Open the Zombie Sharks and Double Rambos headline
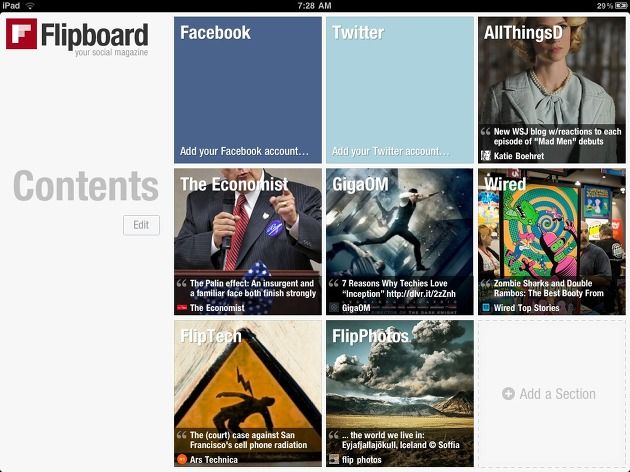 [548, 288]
